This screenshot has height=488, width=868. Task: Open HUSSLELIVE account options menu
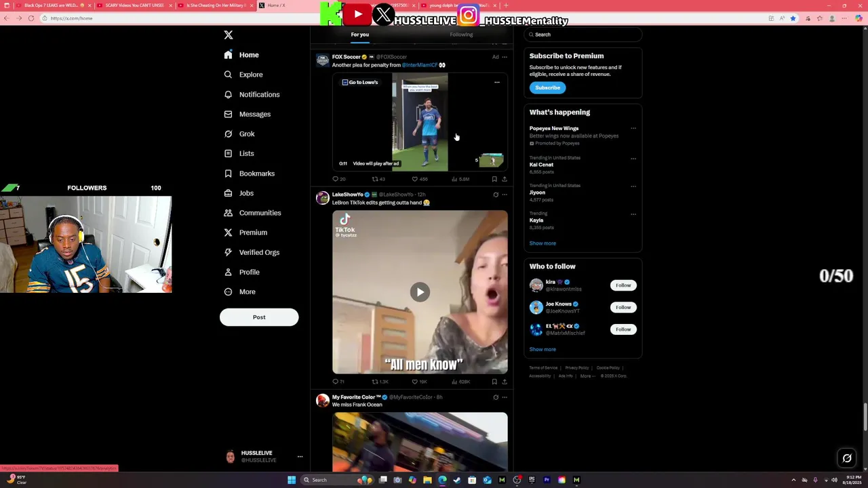(300, 457)
